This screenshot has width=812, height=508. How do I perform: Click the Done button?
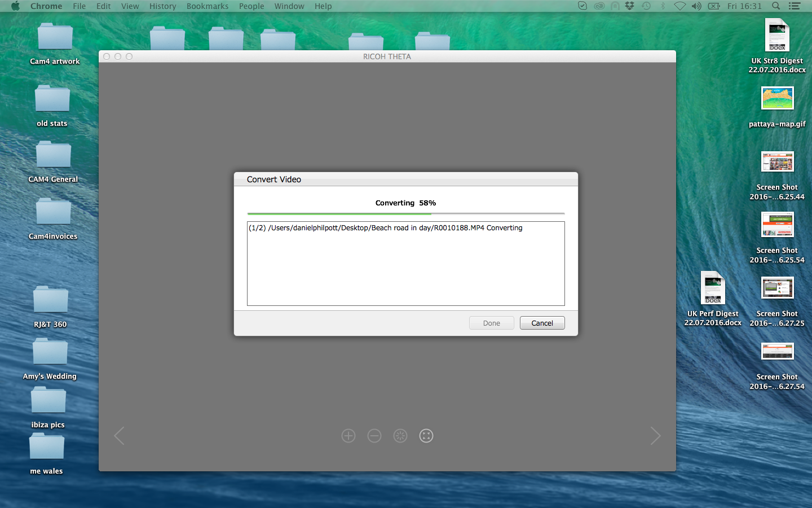click(491, 323)
